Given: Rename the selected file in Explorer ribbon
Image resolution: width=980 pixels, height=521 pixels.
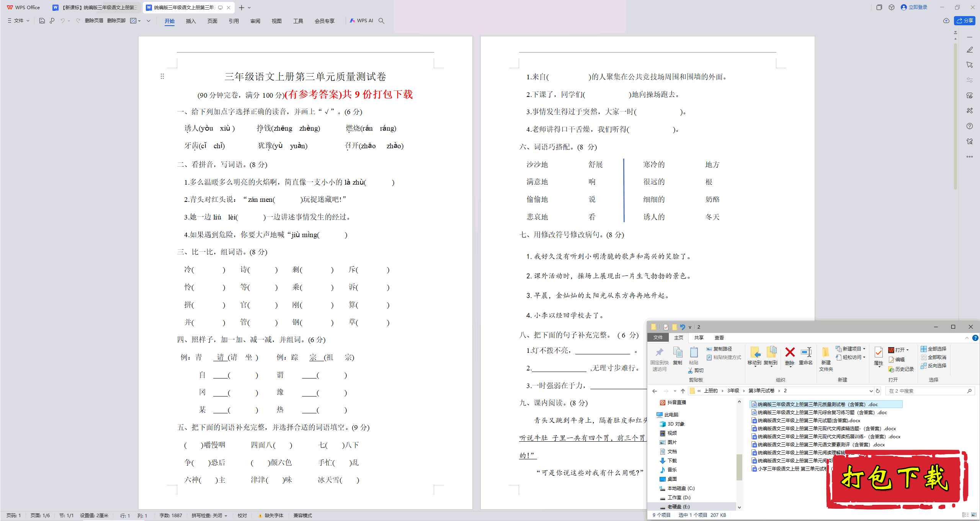Looking at the screenshot, I should (x=806, y=356).
